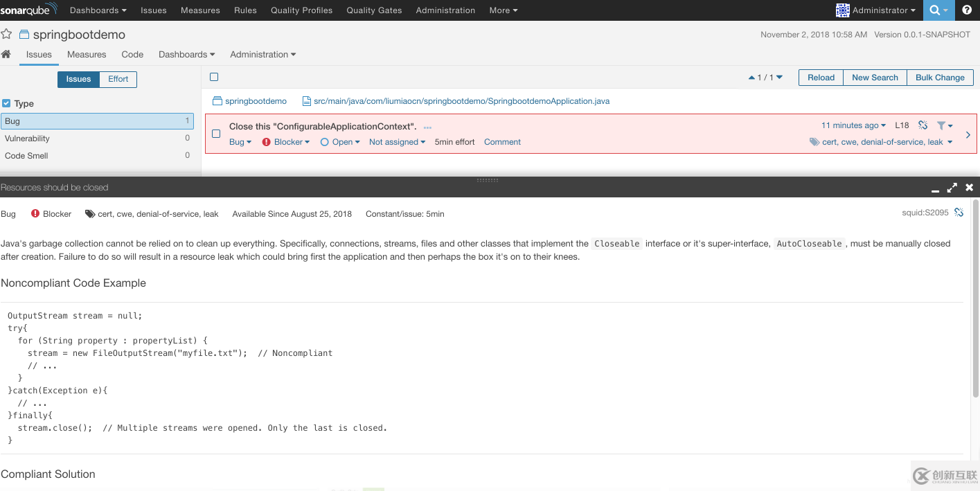Viewport: 980px width, 491px height.
Task: Switch facet mode to Issues
Action: tap(78, 79)
